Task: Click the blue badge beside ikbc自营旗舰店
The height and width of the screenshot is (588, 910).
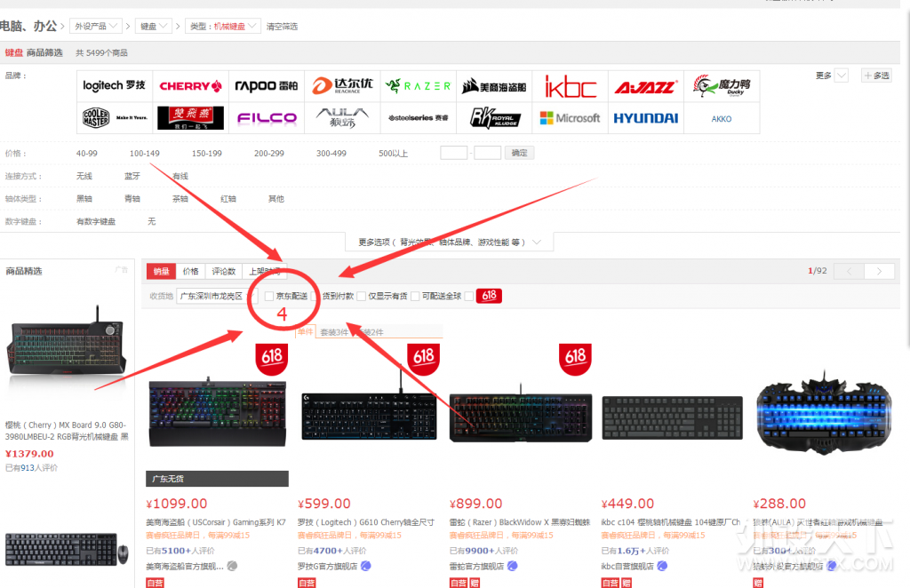Action: point(662,566)
